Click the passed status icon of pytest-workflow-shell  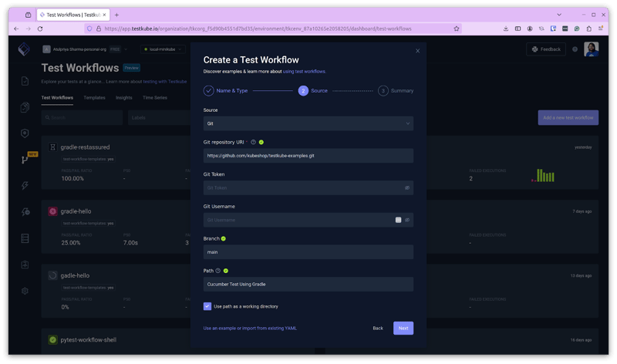(x=52, y=340)
